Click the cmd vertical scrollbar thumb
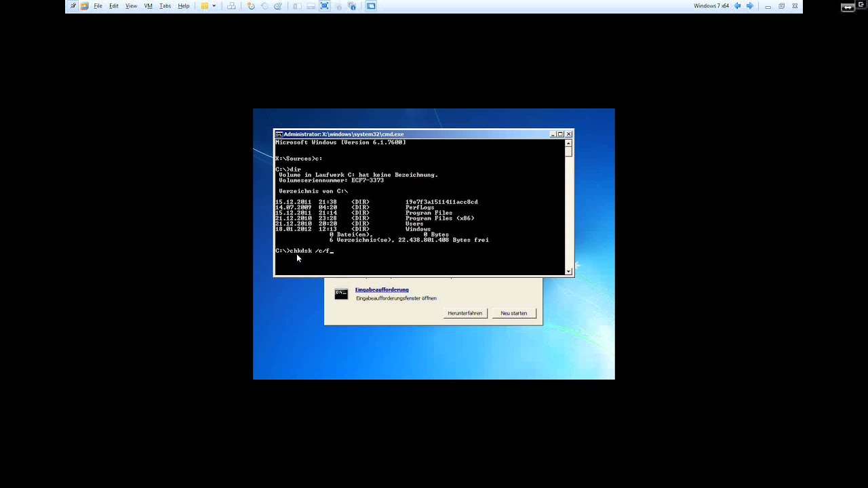 click(569, 152)
